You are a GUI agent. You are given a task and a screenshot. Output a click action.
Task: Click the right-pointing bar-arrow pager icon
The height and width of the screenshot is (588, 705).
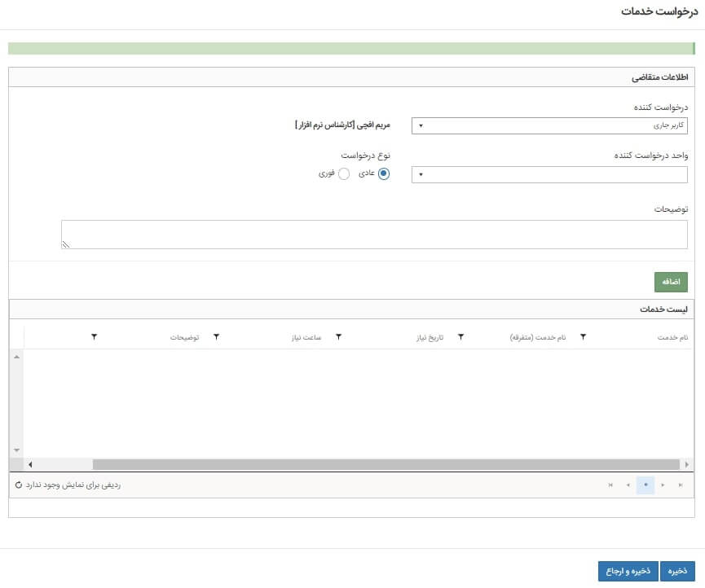coord(681,485)
